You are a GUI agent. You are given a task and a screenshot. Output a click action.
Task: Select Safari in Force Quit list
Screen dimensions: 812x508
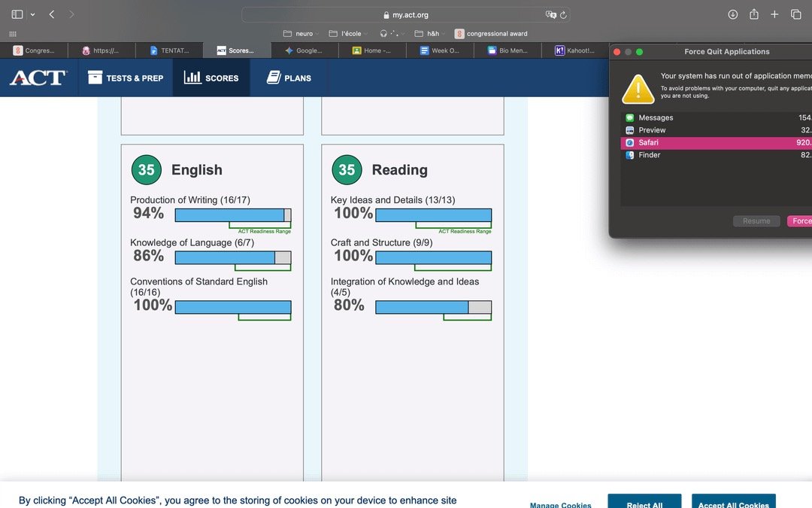(x=717, y=142)
